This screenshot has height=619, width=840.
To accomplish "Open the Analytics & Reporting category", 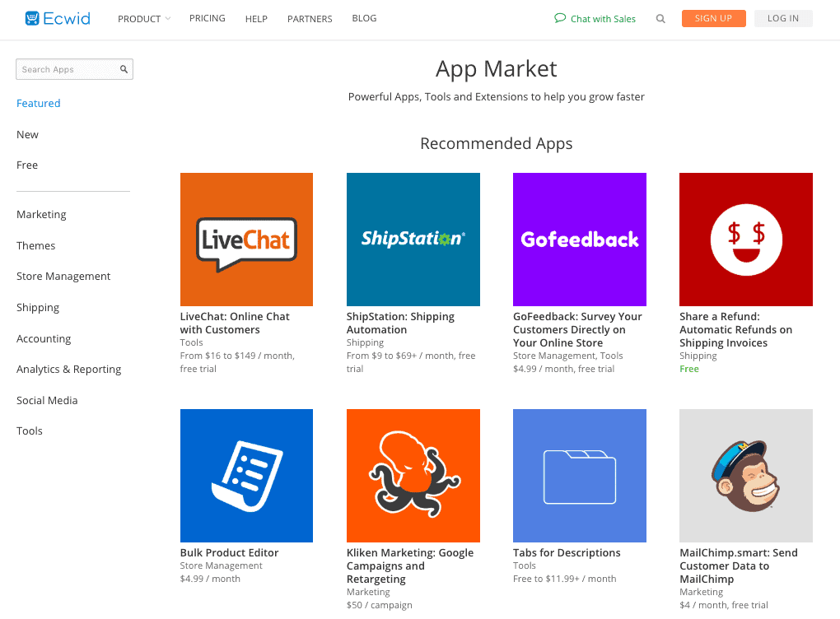I will 69,370.
